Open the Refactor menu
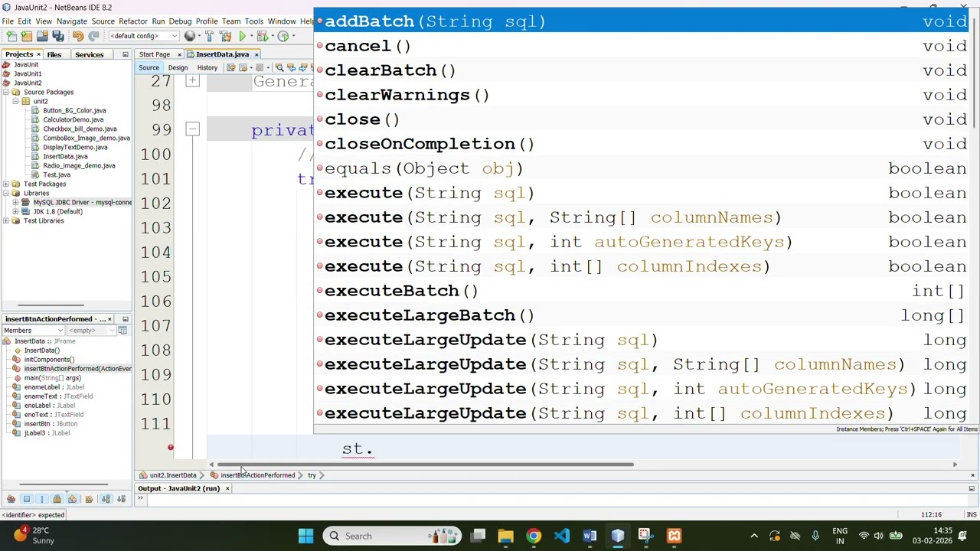This screenshot has height=551, width=980. (132, 21)
